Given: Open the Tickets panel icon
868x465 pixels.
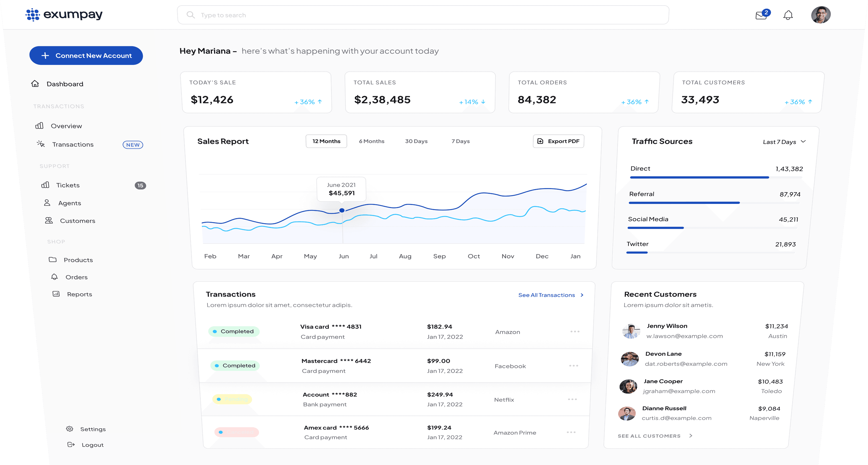Looking at the screenshot, I should coord(46,185).
